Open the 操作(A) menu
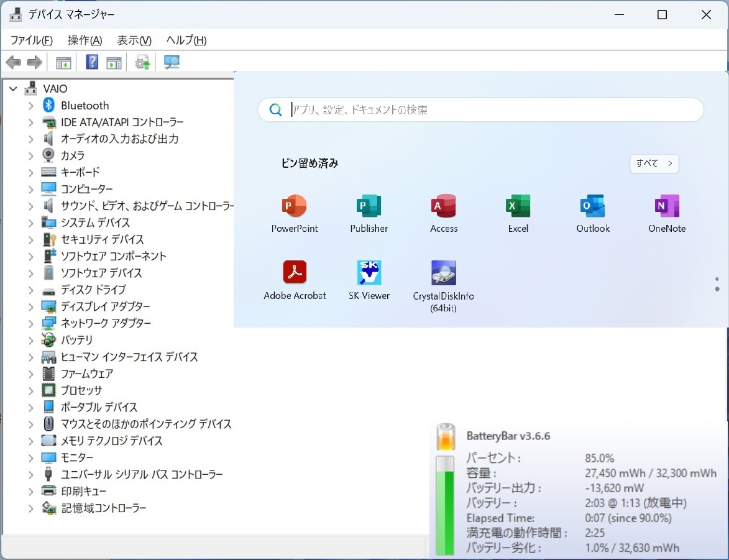 tap(85, 40)
